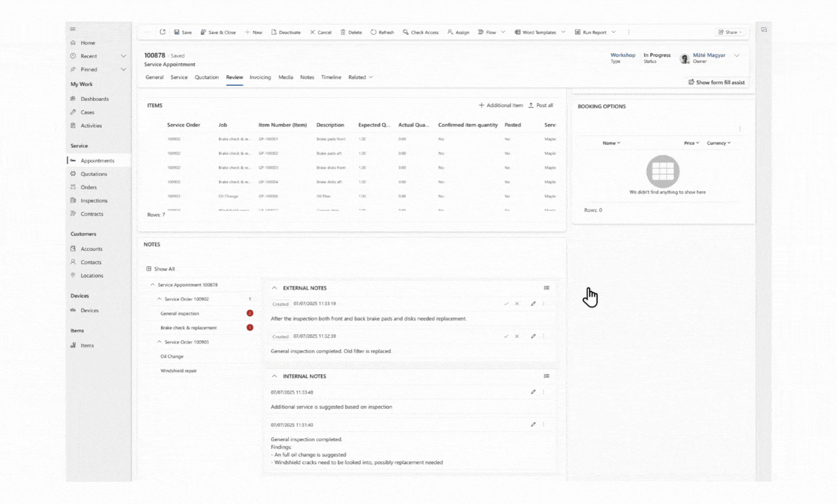Click Post all in Items section
This screenshot has width=837, height=504.
tap(541, 105)
